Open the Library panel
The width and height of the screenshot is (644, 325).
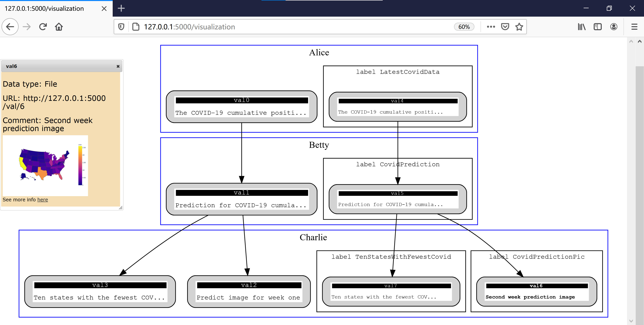581,27
